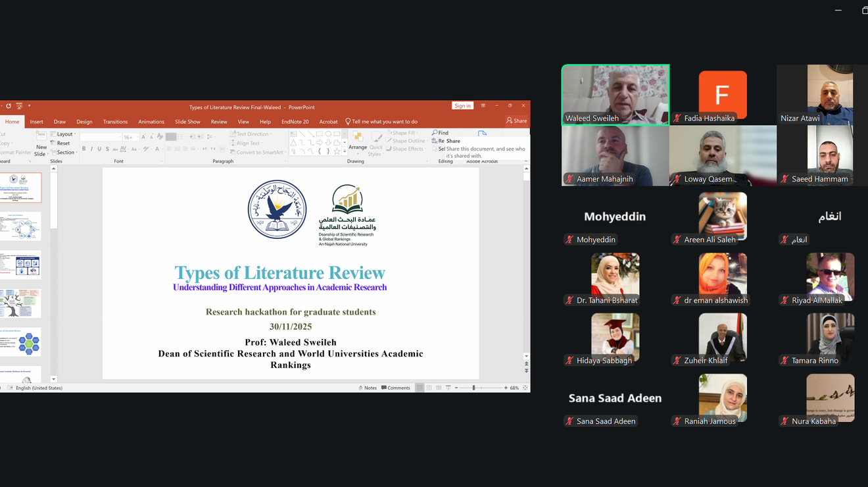This screenshot has width=868, height=487.
Task: Start Slide Show from status bar icon
Action: click(448, 388)
